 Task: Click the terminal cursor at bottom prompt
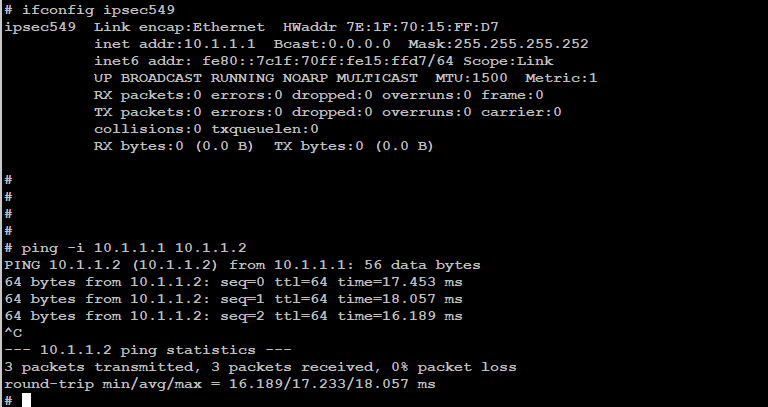tap(26, 400)
